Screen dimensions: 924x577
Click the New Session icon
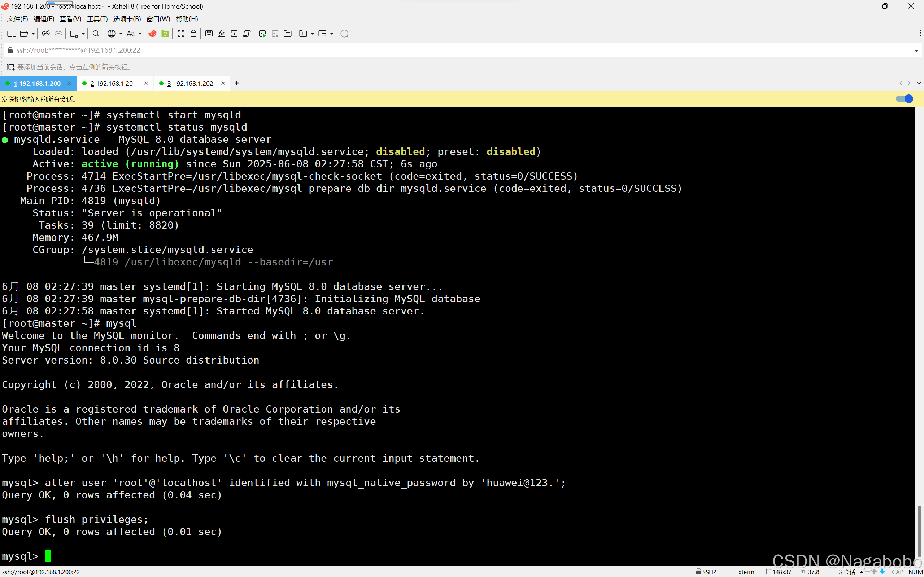pyautogui.click(x=11, y=34)
